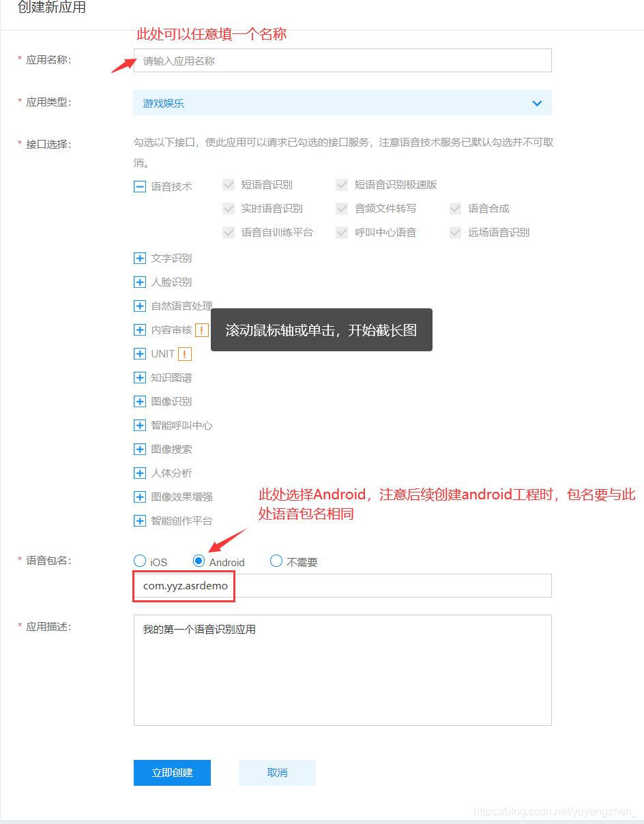Expand the 图像搜索 category

[140, 449]
